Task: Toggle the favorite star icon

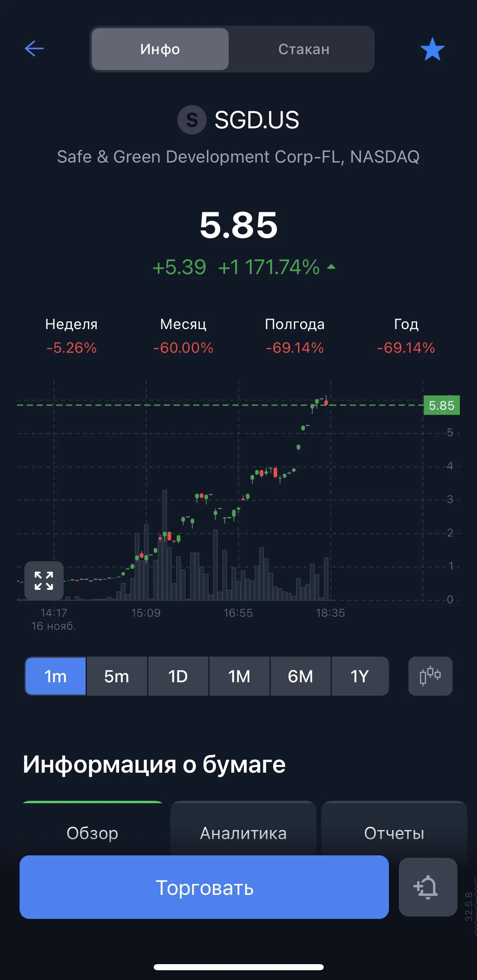Action: pos(432,49)
